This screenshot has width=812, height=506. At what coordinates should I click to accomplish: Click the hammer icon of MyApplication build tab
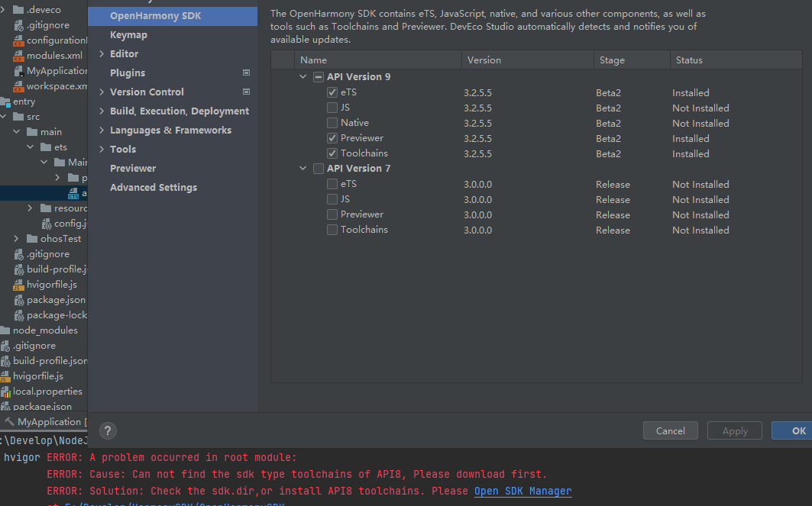click(9, 421)
